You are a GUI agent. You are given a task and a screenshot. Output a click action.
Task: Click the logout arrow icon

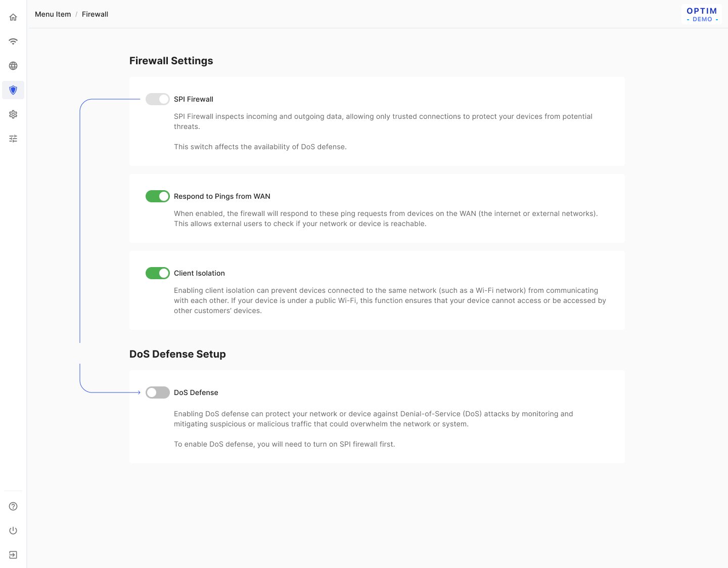[13, 555]
